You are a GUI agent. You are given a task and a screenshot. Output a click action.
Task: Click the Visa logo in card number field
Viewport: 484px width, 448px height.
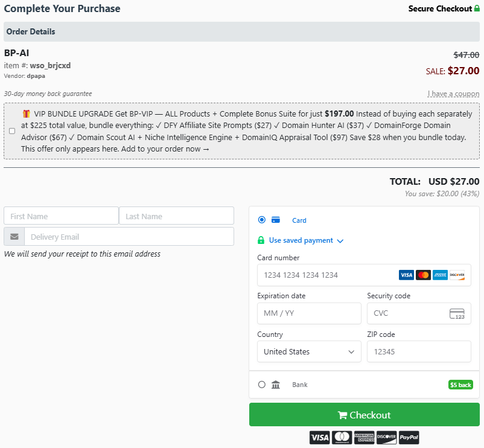[406, 275]
